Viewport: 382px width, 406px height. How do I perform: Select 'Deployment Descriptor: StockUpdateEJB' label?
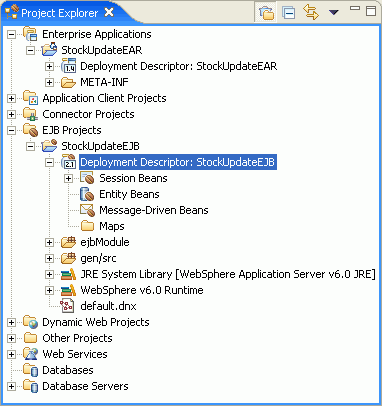pyautogui.click(x=177, y=162)
